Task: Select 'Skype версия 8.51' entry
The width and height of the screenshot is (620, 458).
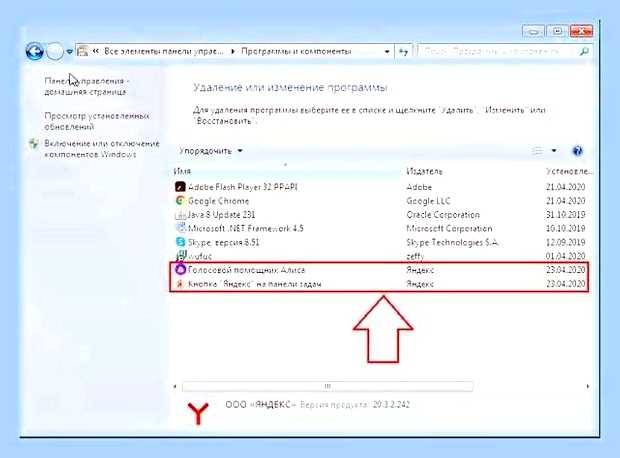Action: click(x=223, y=242)
